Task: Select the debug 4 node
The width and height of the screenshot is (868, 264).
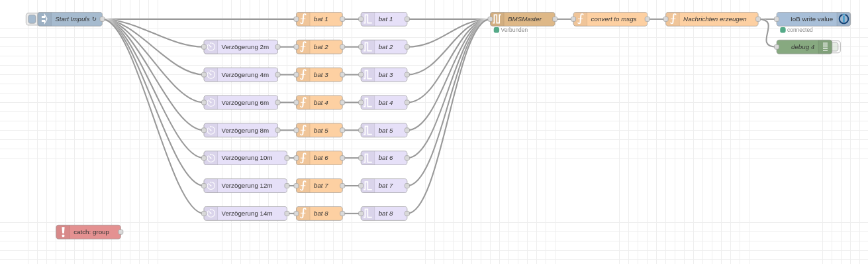Action: [x=804, y=47]
